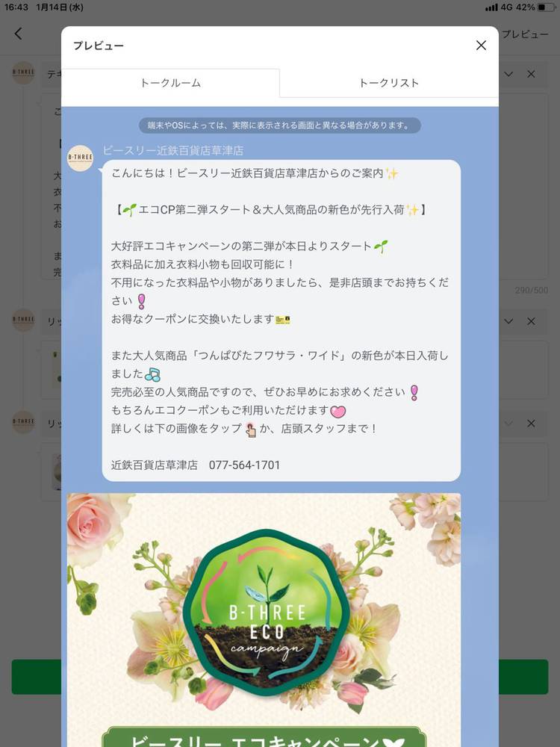Collapse the third rich message chevron
560x747 pixels.
tap(508, 423)
